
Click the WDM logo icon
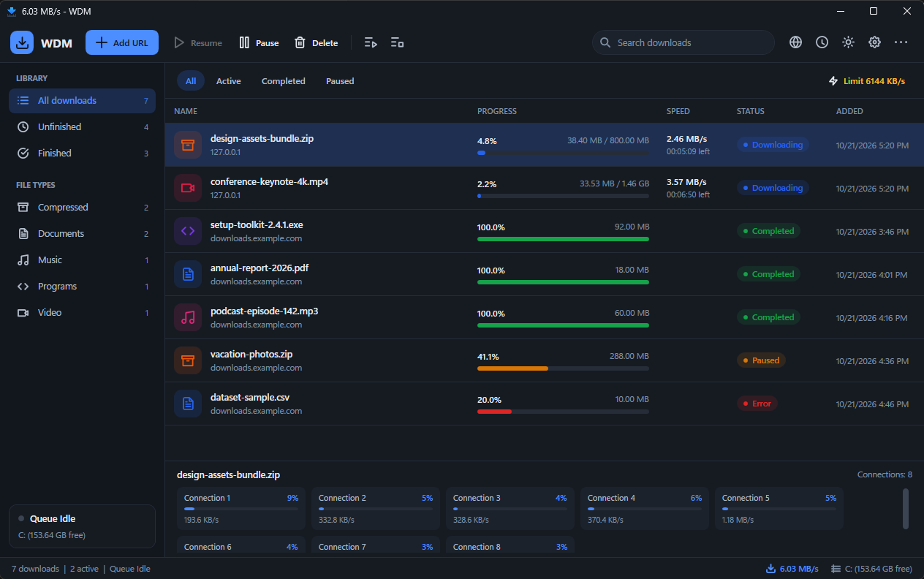tap(22, 42)
